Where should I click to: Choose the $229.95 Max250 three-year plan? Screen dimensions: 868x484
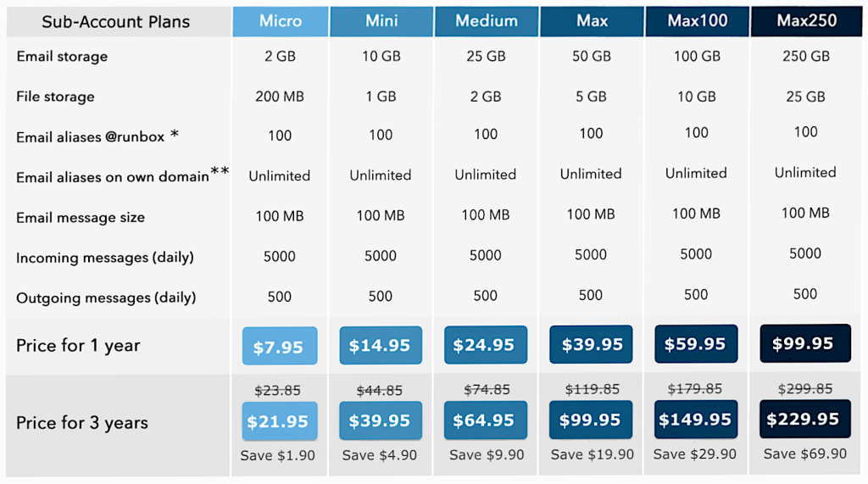pyautogui.click(x=804, y=419)
